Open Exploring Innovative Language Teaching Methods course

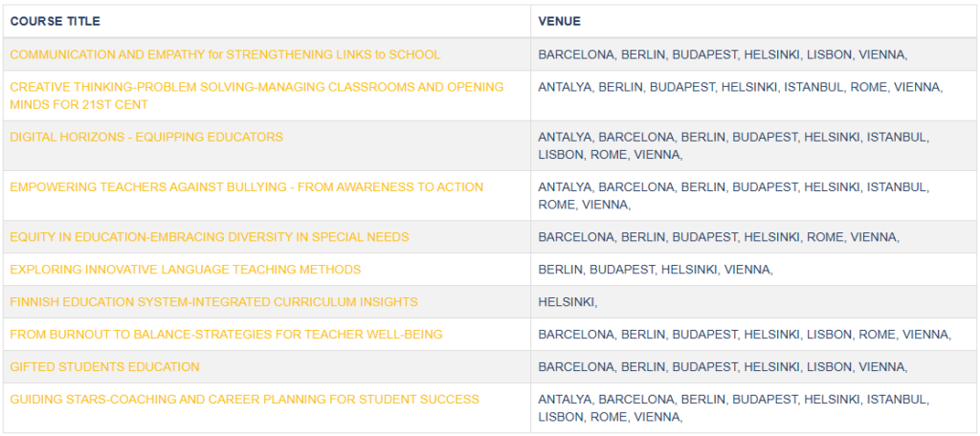(185, 270)
